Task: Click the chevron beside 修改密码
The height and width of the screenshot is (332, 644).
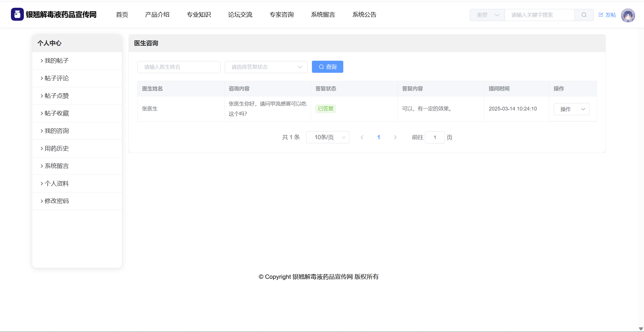Action: pyautogui.click(x=42, y=201)
